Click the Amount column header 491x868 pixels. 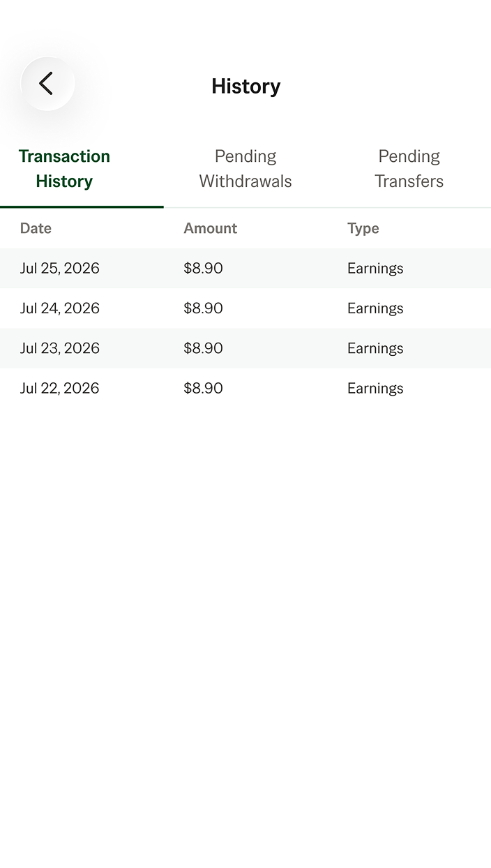point(210,228)
